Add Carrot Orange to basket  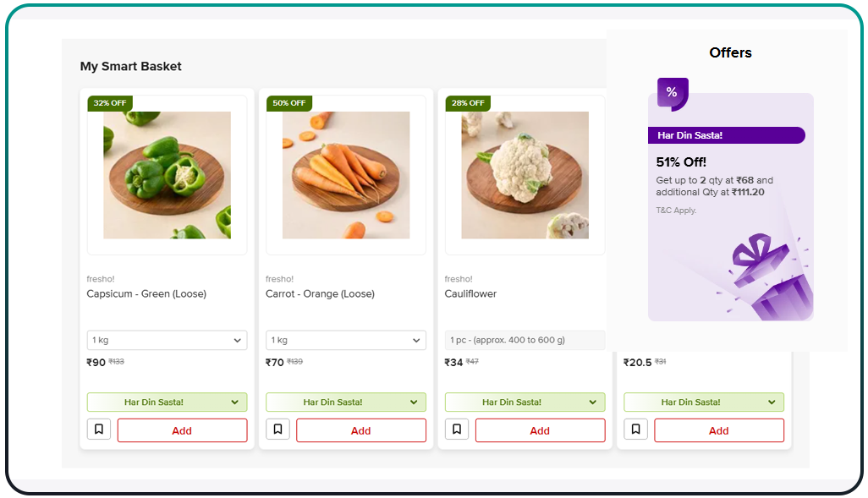tap(360, 430)
